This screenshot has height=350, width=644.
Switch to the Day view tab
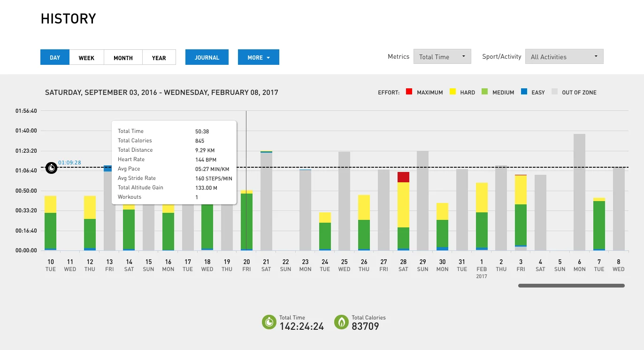(x=55, y=57)
